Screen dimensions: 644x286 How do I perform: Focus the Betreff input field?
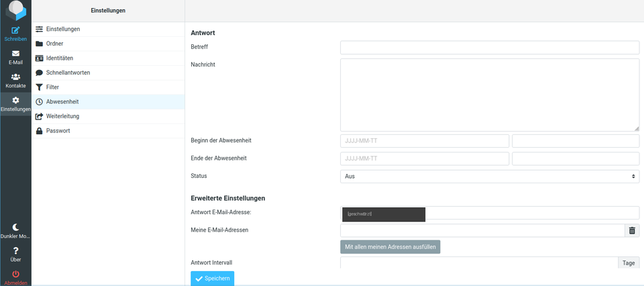pyautogui.click(x=490, y=47)
